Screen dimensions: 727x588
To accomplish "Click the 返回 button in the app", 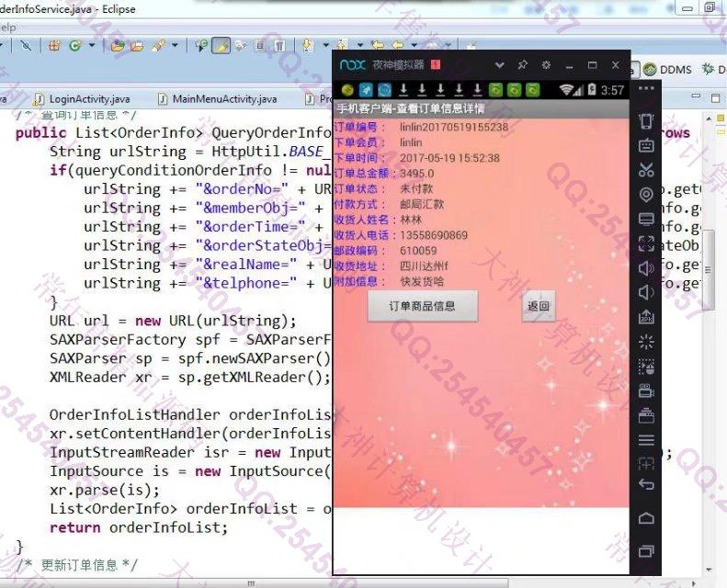I will (x=539, y=306).
